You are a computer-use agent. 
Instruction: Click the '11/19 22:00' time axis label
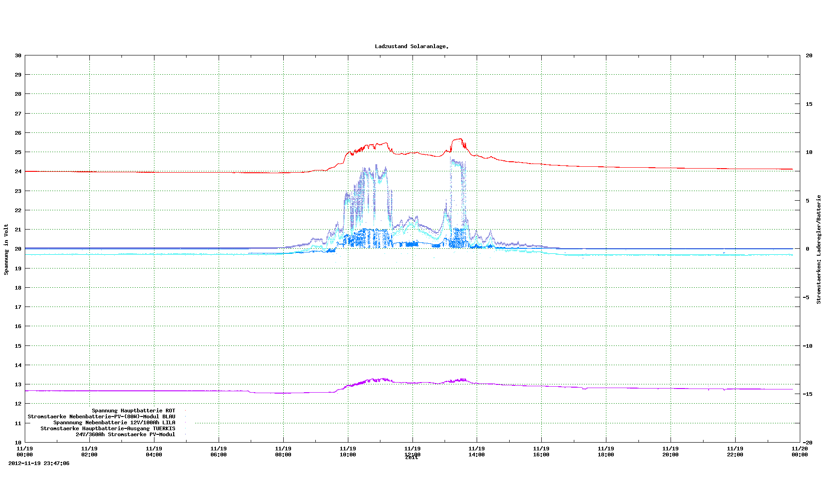pyautogui.click(x=735, y=451)
